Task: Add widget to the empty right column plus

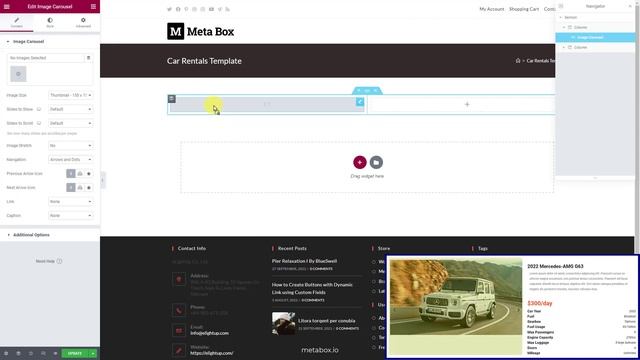Action: click(467, 104)
